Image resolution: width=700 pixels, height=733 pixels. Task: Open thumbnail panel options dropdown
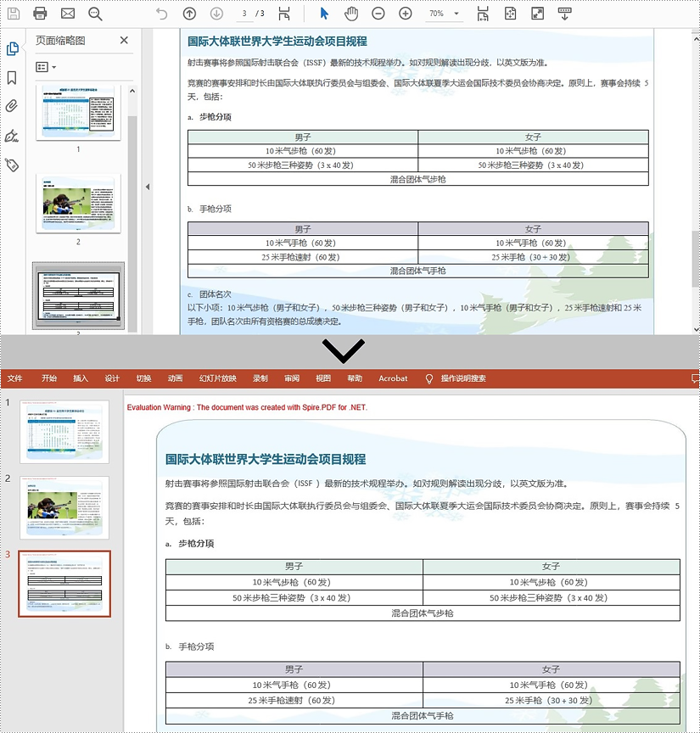[46, 67]
